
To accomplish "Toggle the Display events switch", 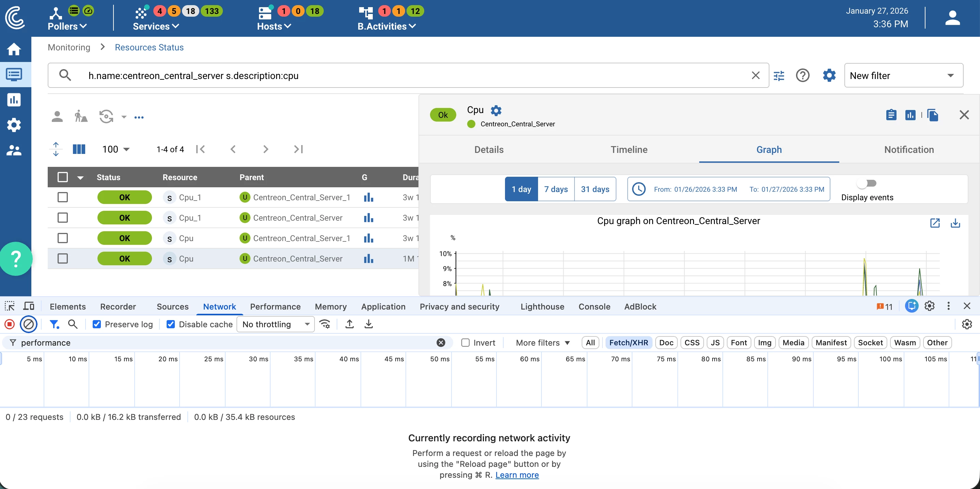I will click(867, 184).
